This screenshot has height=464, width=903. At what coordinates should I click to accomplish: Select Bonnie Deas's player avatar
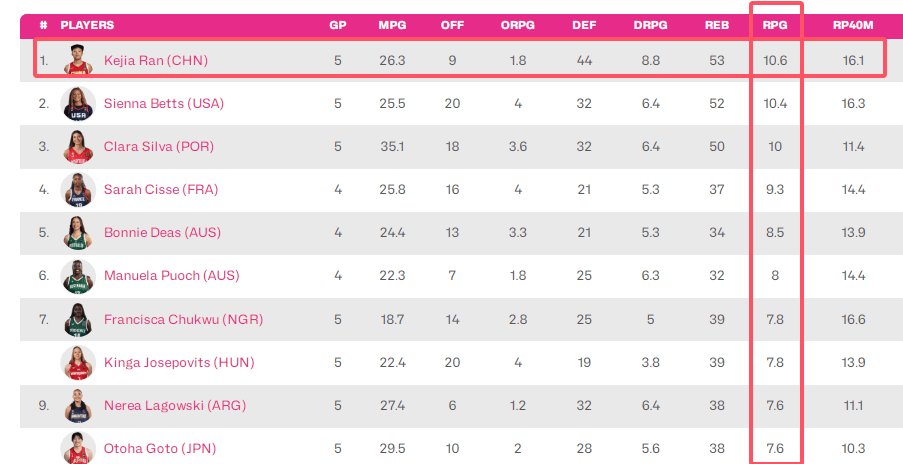78,233
